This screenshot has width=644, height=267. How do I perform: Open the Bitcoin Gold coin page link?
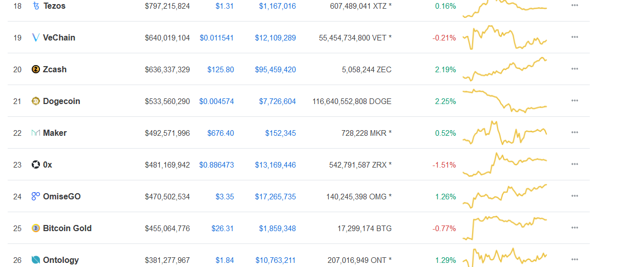point(67,228)
